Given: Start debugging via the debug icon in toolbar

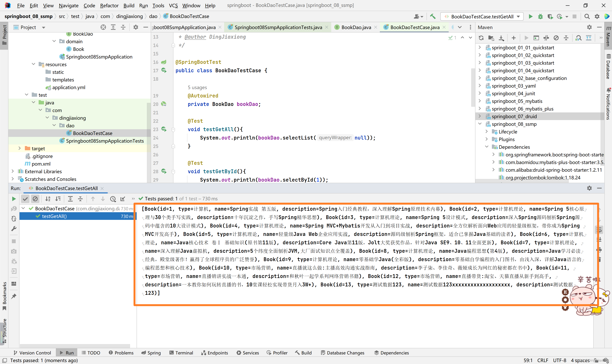Looking at the screenshot, I should tap(541, 16).
